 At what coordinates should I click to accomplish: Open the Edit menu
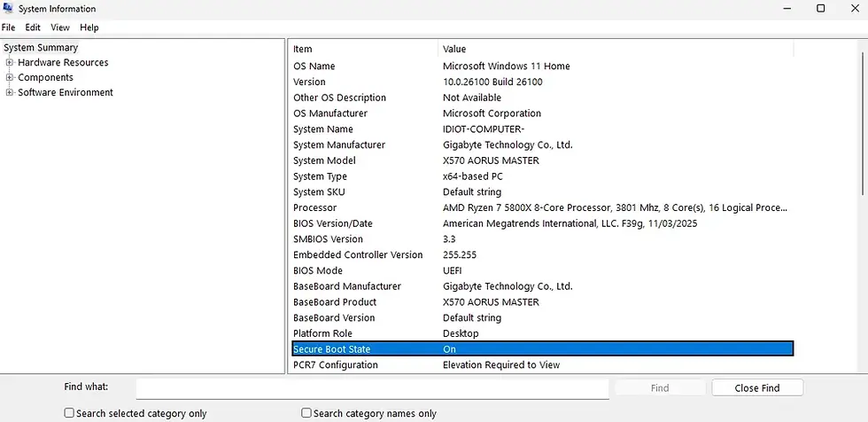coord(33,27)
